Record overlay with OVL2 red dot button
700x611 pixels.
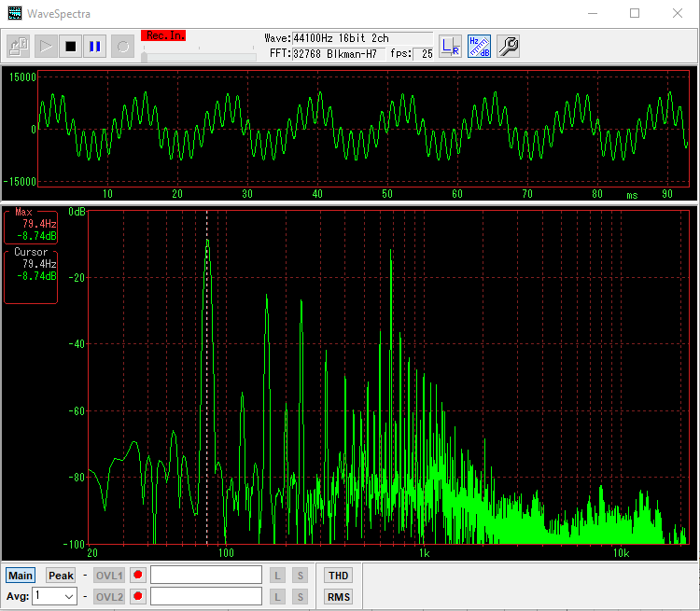(x=138, y=596)
